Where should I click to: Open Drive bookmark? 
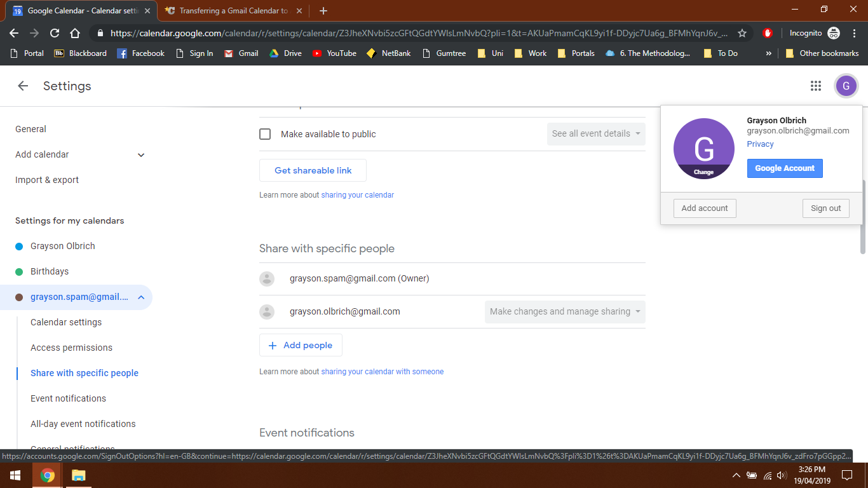pos(285,53)
